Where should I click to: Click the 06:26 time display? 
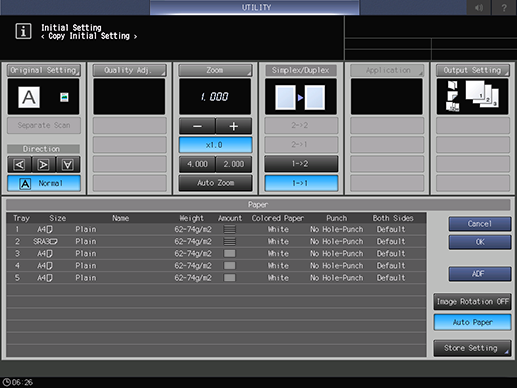[22, 382]
